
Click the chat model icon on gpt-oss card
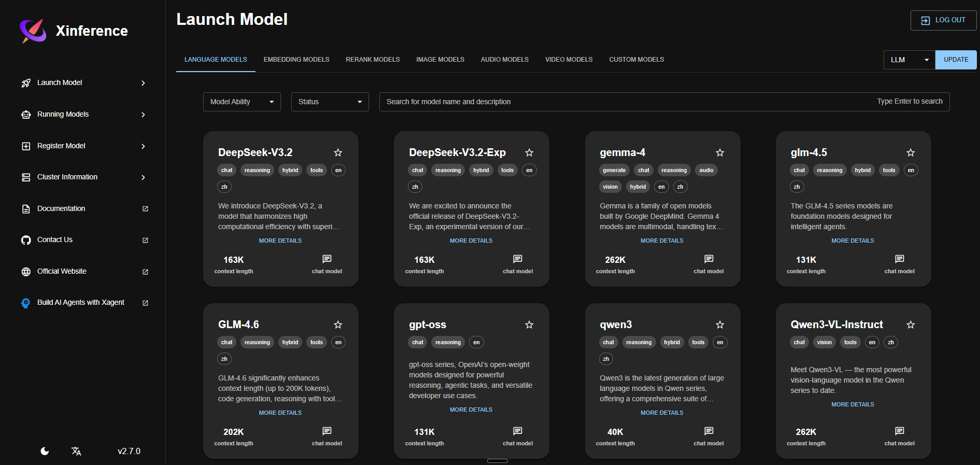tap(518, 431)
